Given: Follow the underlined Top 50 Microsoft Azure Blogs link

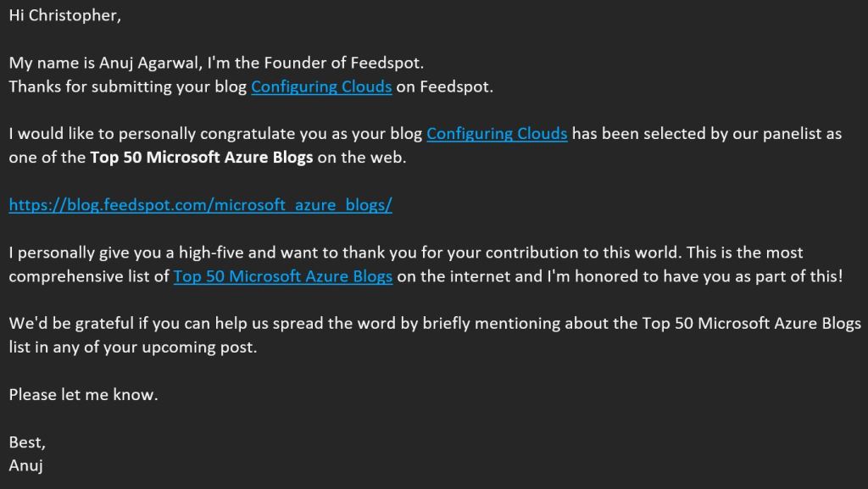Looking at the screenshot, I should (x=283, y=276).
